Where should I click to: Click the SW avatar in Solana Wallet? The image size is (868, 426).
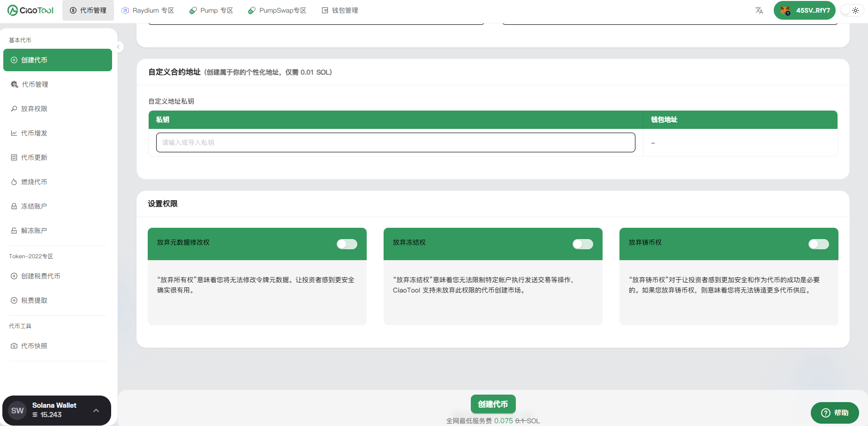click(17, 411)
